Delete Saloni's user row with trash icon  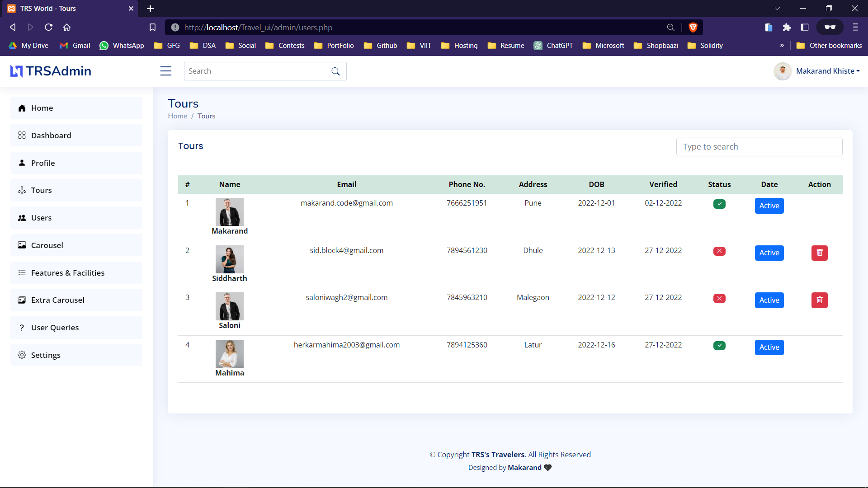[x=819, y=300]
